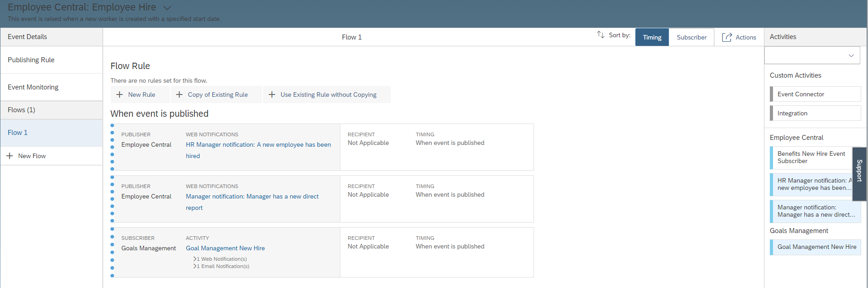This screenshot has height=288, width=868.
Task: Expand 1 Web Notification(s) under Goal Management
Action: click(x=220, y=259)
